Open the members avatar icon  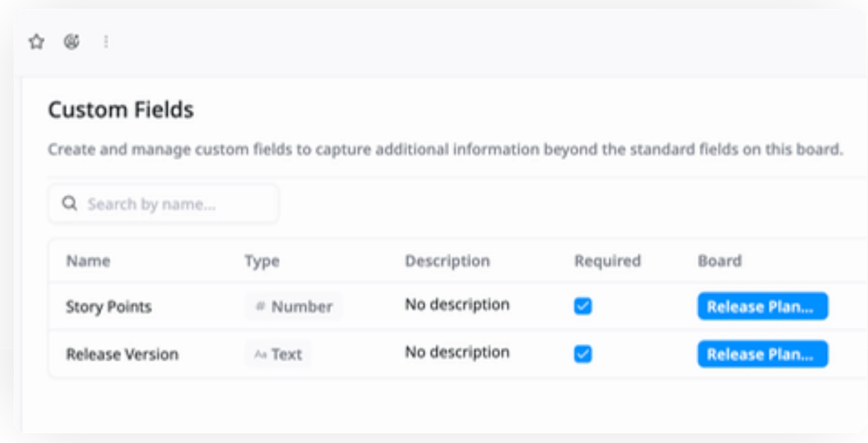(72, 42)
